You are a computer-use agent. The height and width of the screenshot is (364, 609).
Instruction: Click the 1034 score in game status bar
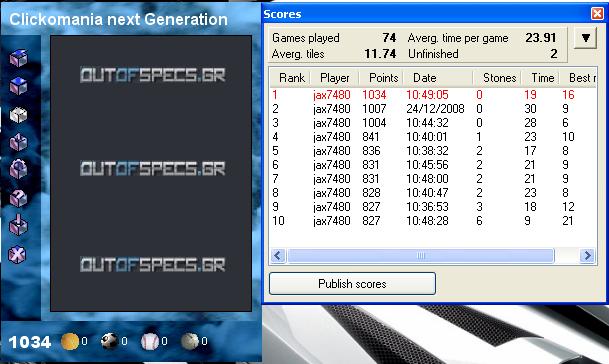pyautogui.click(x=30, y=342)
